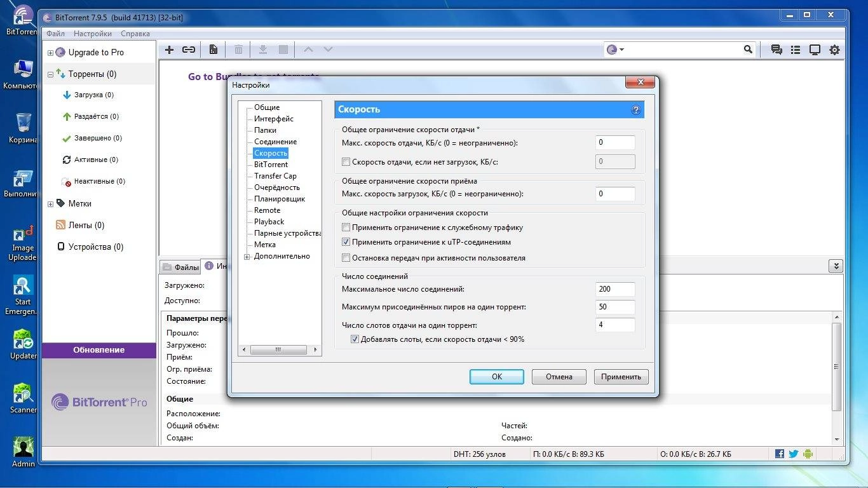Click the Updater desktop icon
The height and width of the screenshot is (488, 868).
pyautogui.click(x=23, y=345)
